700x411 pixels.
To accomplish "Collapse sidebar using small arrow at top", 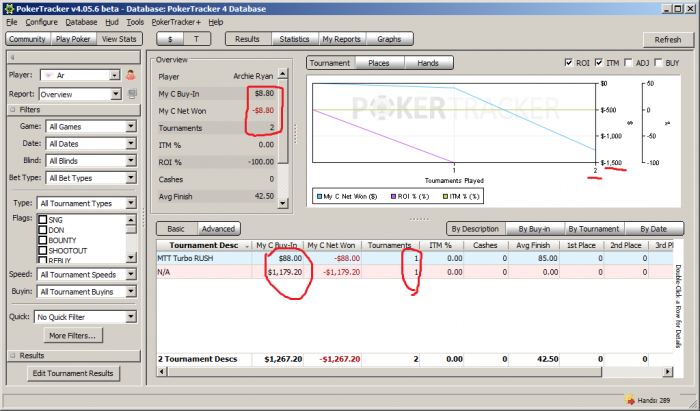I will [x=12, y=57].
